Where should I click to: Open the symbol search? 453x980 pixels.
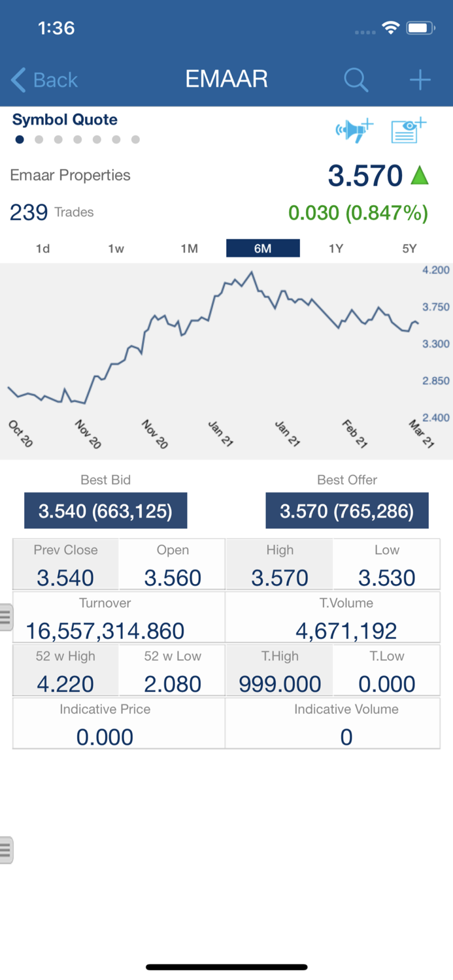pyautogui.click(x=356, y=80)
